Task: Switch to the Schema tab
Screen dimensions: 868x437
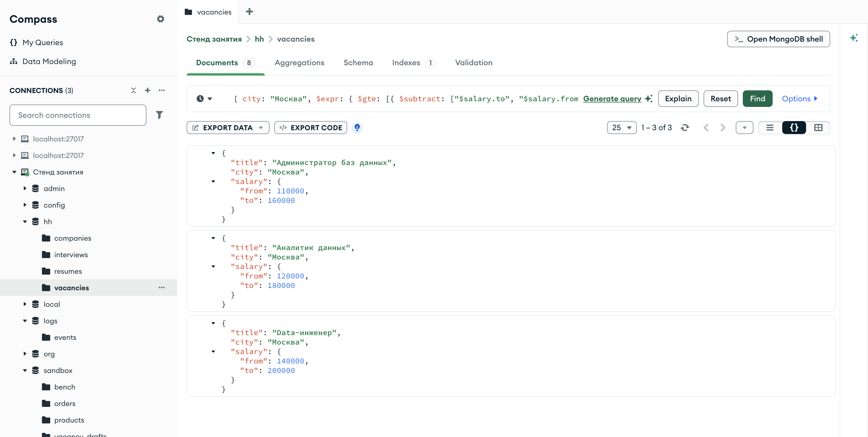Action: (x=358, y=63)
